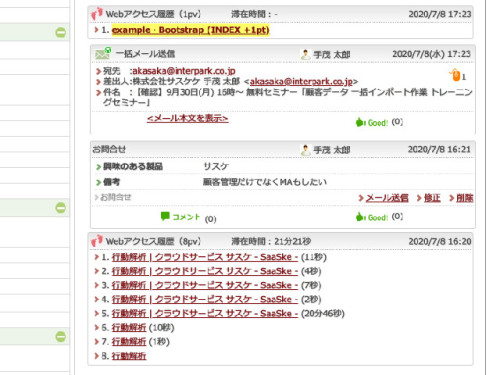Click Good! text in お問合せ entry

coord(378,217)
